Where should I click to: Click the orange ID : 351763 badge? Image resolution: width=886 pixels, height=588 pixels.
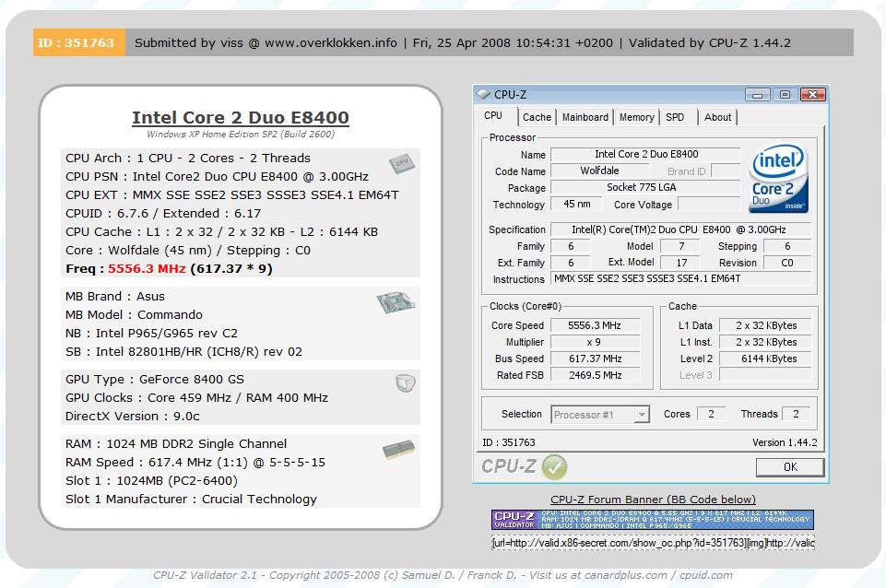pos(79,43)
